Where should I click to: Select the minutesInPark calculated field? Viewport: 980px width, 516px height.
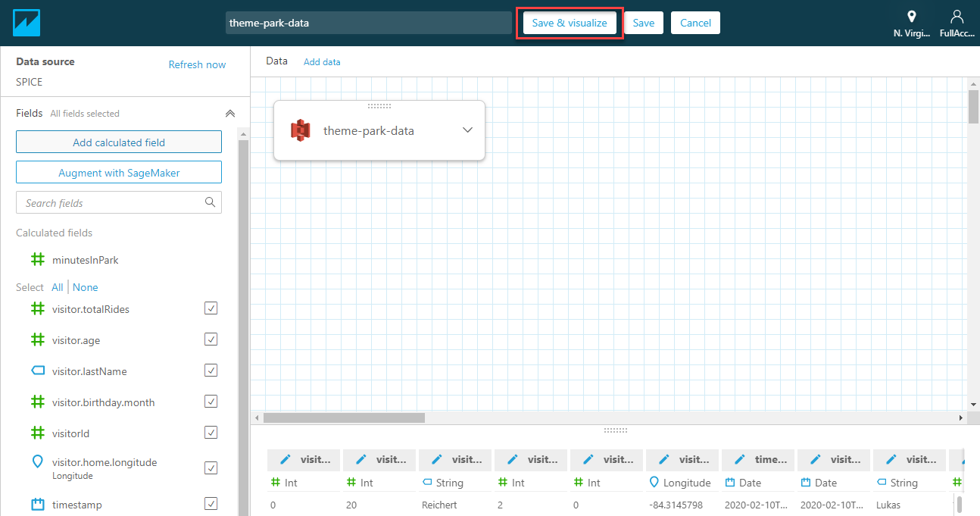(85, 260)
